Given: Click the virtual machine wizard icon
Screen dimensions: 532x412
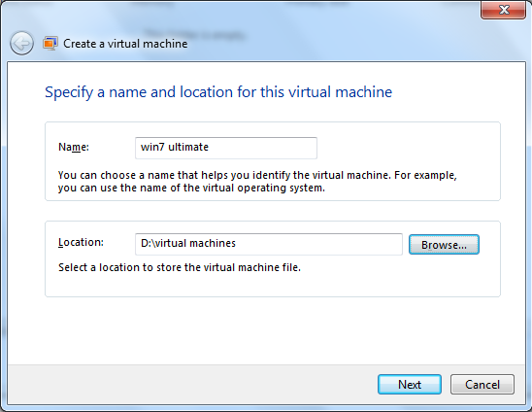Looking at the screenshot, I should point(50,44).
